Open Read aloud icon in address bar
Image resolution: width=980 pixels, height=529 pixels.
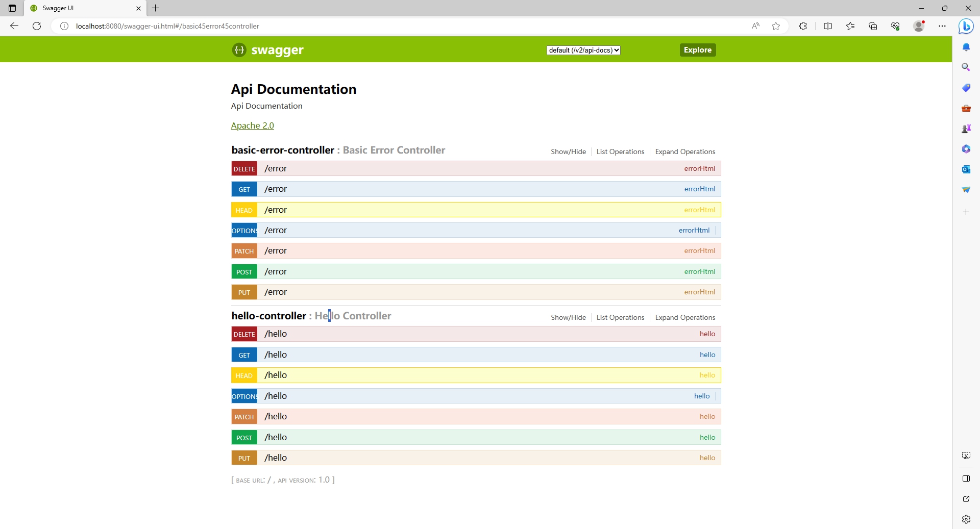(755, 26)
